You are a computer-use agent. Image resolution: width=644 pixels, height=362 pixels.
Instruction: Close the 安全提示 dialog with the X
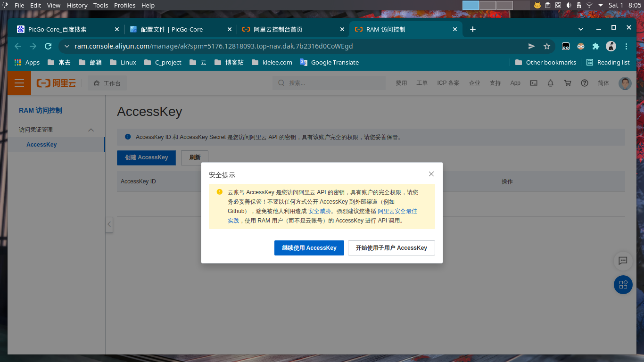click(x=431, y=174)
